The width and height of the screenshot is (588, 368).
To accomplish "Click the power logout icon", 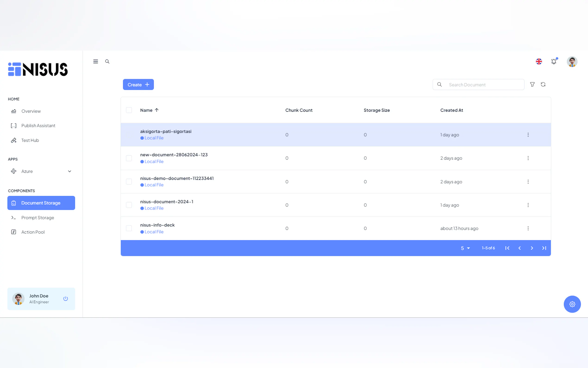I will click(65, 299).
